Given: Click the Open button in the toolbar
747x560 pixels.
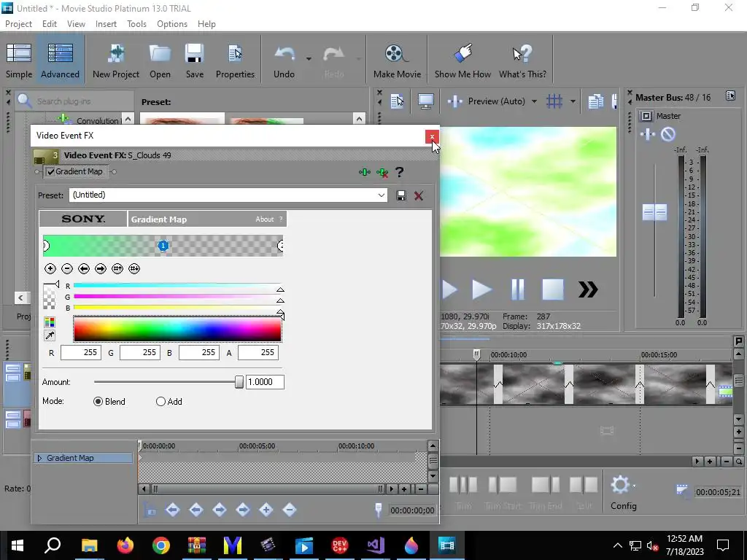Looking at the screenshot, I should coord(160,61).
